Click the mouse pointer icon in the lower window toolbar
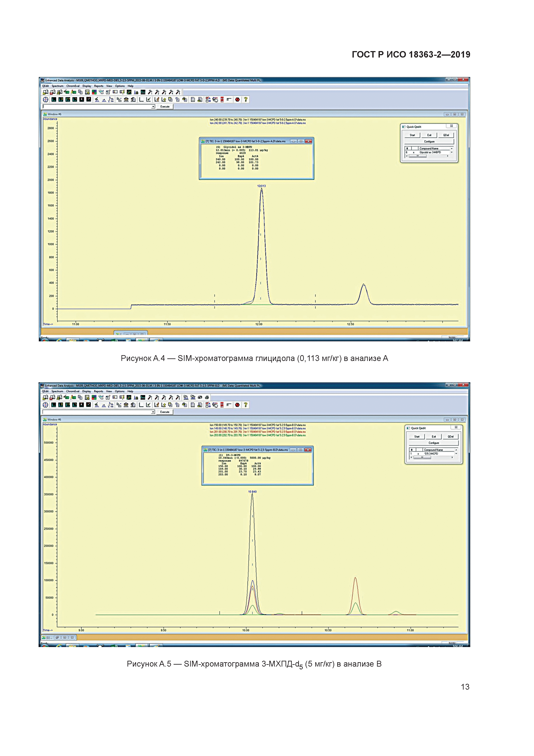534x756 pixels. point(215,405)
